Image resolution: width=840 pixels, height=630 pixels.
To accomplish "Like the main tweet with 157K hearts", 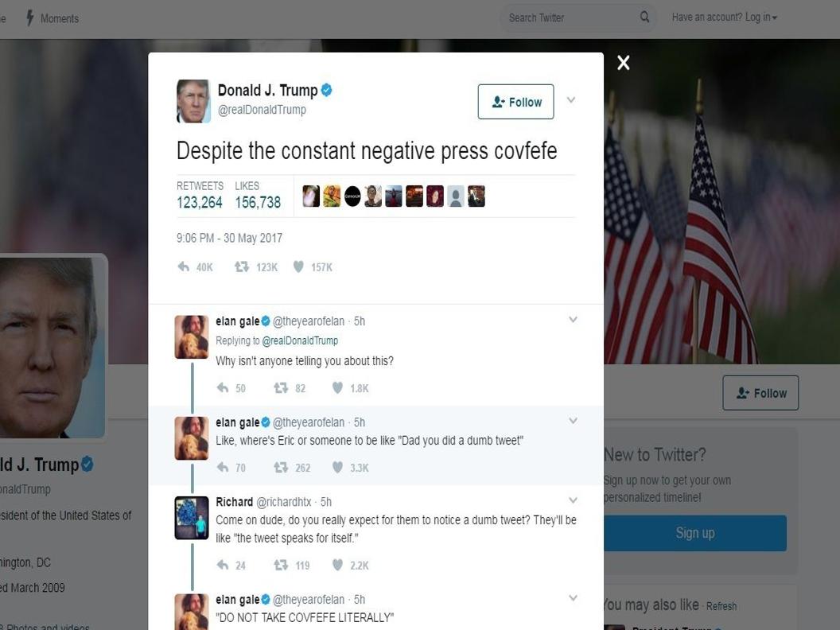I will tap(298, 266).
